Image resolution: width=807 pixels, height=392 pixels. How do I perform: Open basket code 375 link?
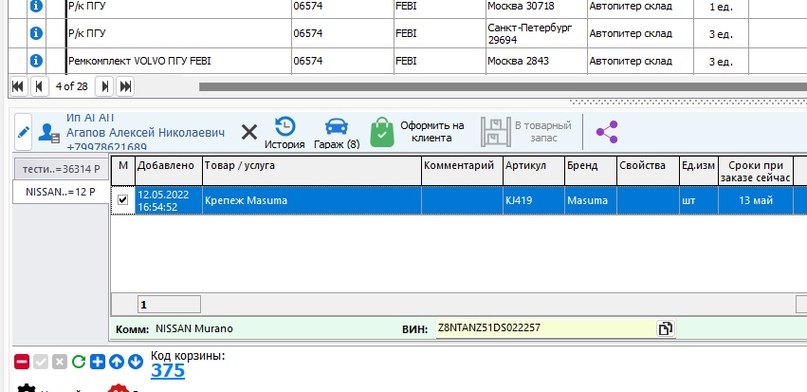tap(168, 370)
